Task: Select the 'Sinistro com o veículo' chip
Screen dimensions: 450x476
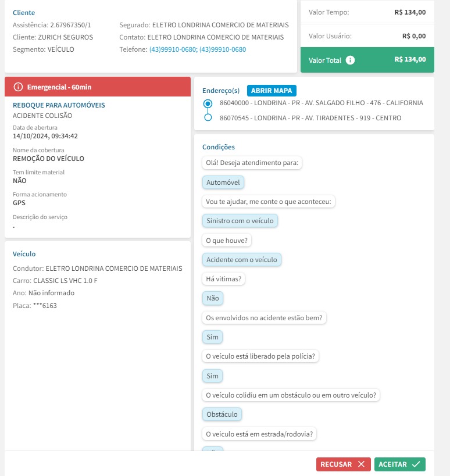Action: 240,221
